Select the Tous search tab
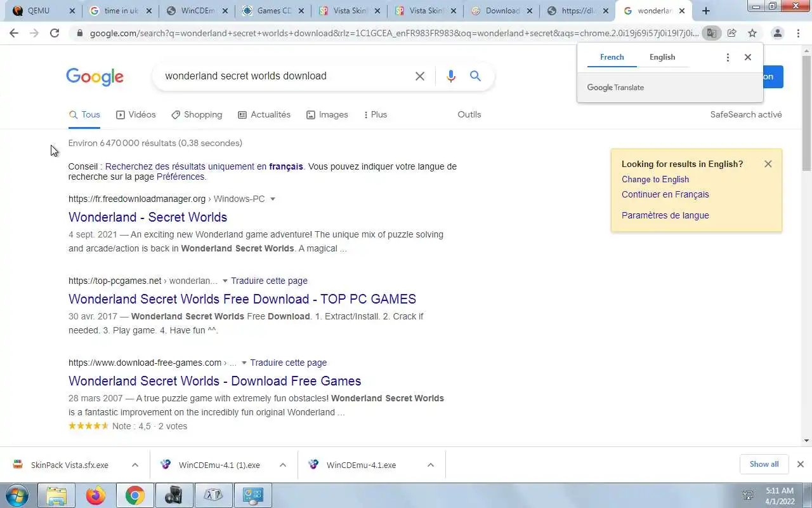 [x=84, y=114]
